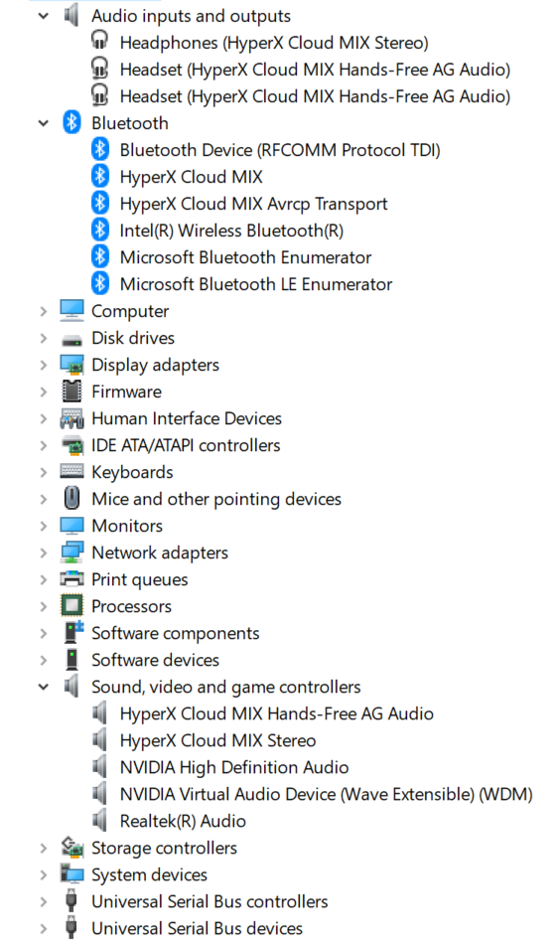Select HyperX Cloud MIX Stereo sound controller

pos(217,741)
